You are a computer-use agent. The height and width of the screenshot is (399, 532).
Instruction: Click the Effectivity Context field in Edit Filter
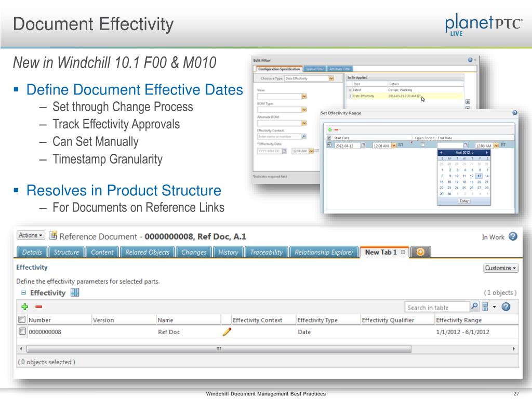[279, 137]
